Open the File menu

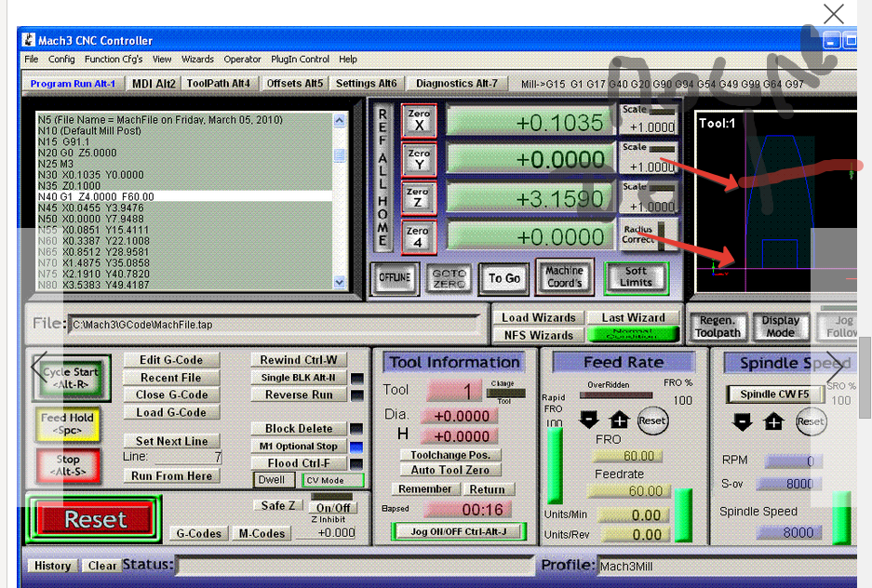31,59
